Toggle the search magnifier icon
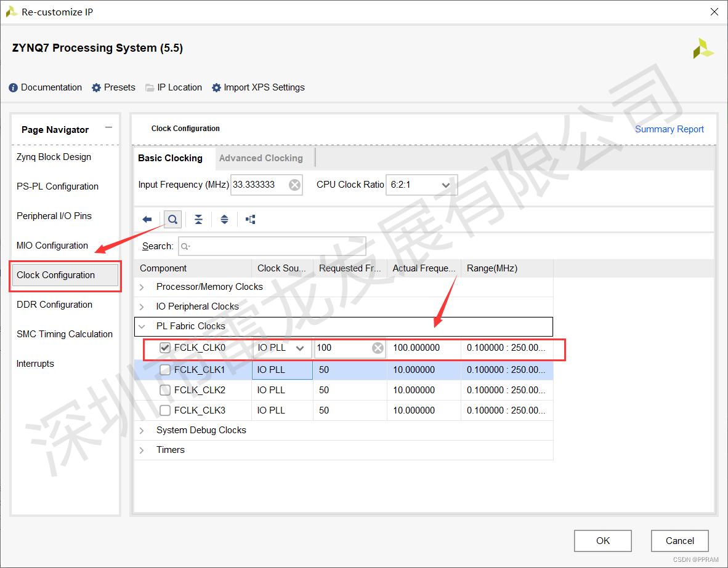The height and width of the screenshot is (568, 728). 172,220
